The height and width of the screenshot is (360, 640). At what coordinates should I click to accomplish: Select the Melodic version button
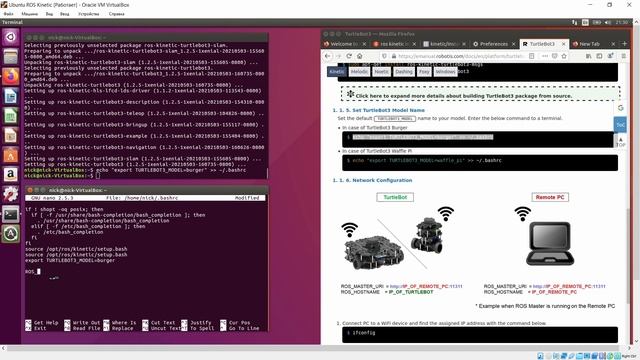pyautogui.click(x=359, y=71)
